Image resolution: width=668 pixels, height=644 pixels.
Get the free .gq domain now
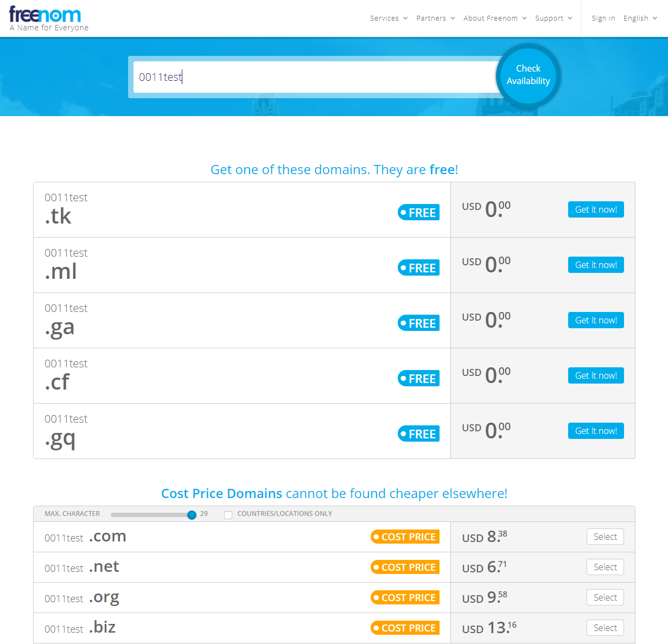pyautogui.click(x=596, y=431)
